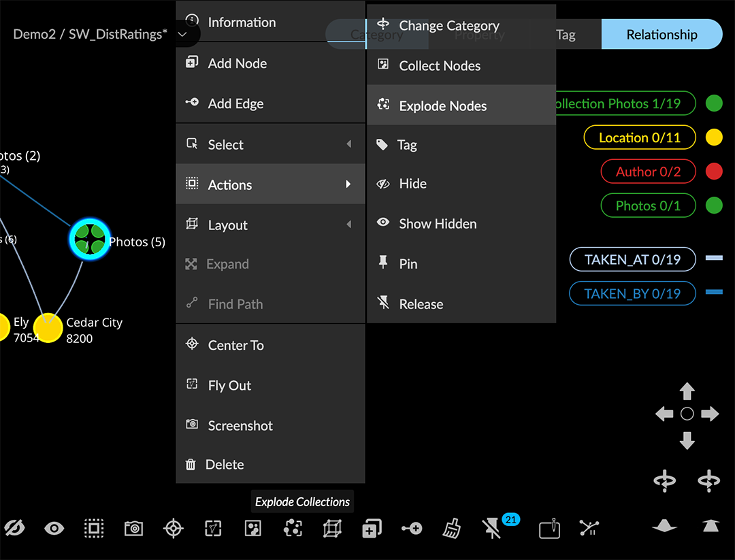Click the broom cleanup icon in toolbar
This screenshot has width=735, height=560.
451,528
